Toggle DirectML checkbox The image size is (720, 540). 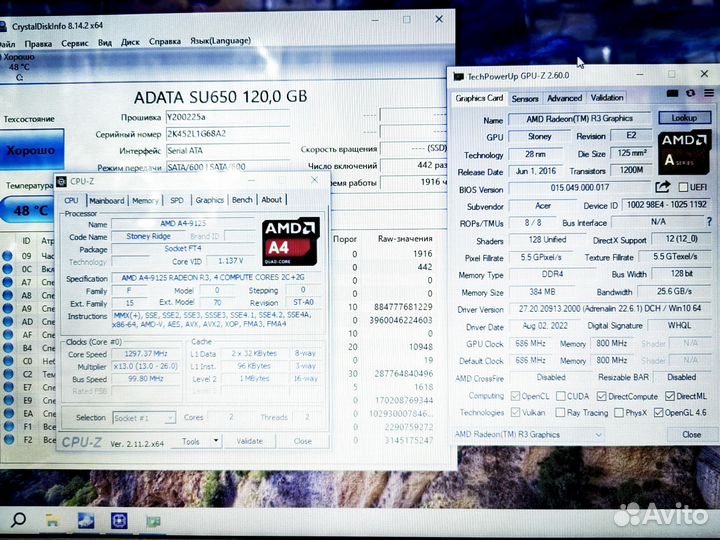pos(669,396)
